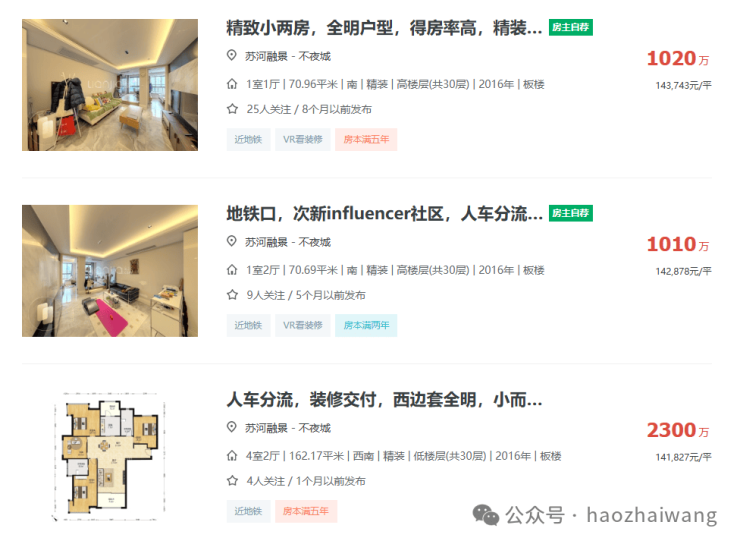Click the star follow icon beside 9人关注
The image size is (740, 544).
point(232,295)
